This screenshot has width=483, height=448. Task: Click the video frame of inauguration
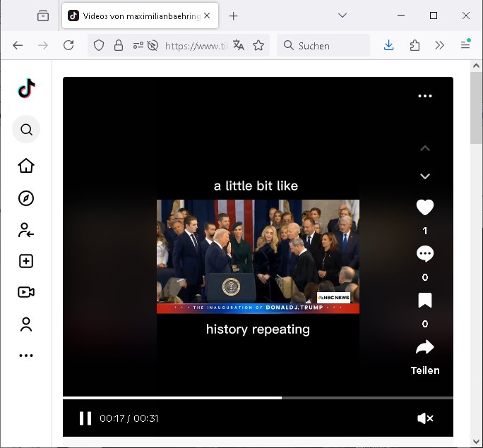coord(258,257)
